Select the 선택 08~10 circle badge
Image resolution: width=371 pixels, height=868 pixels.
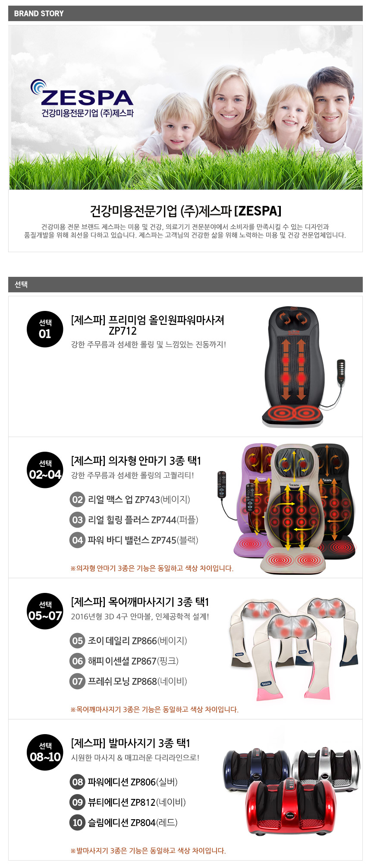[x=45, y=752]
